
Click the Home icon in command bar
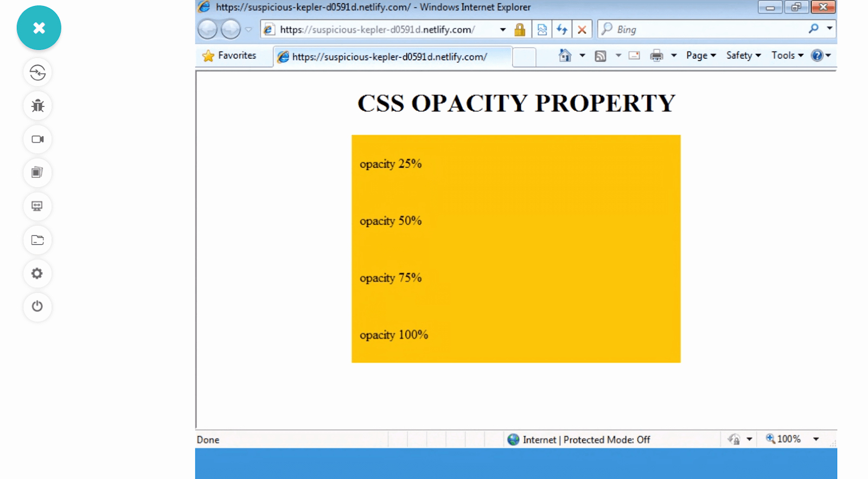point(565,55)
